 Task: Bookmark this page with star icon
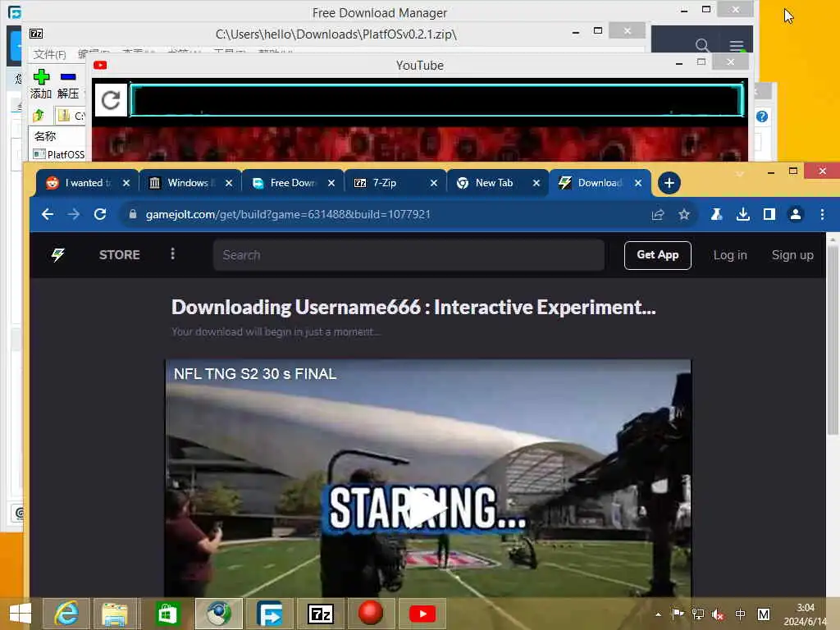pyautogui.click(x=684, y=214)
